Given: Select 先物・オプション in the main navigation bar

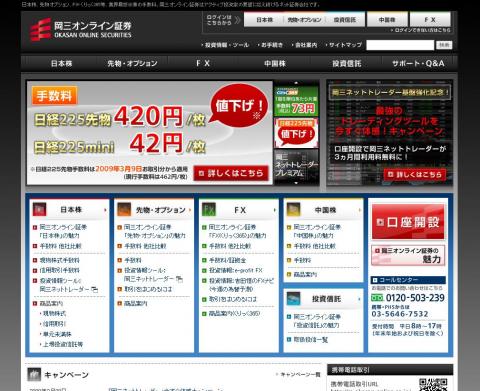Looking at the screenshot, I should (x=132, y=63).
